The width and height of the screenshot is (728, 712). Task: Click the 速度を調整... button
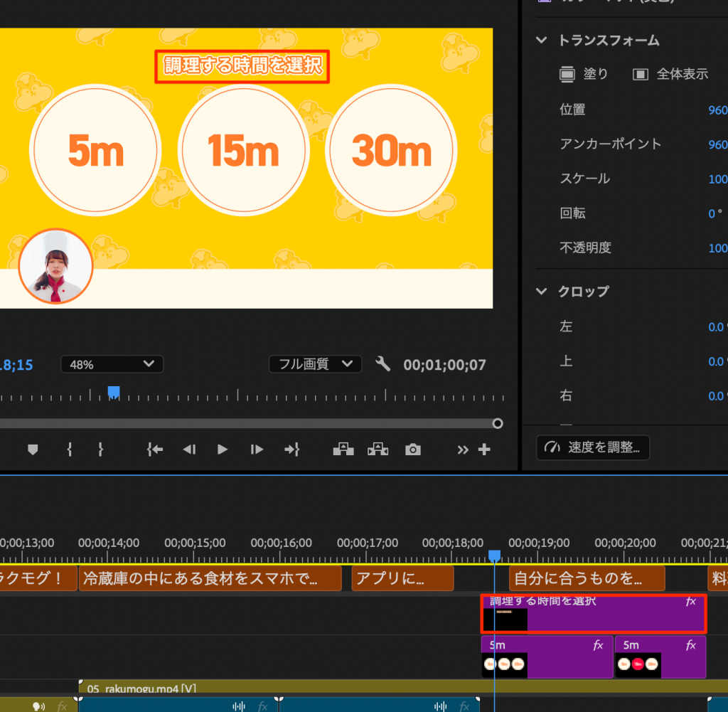(593, 448)
